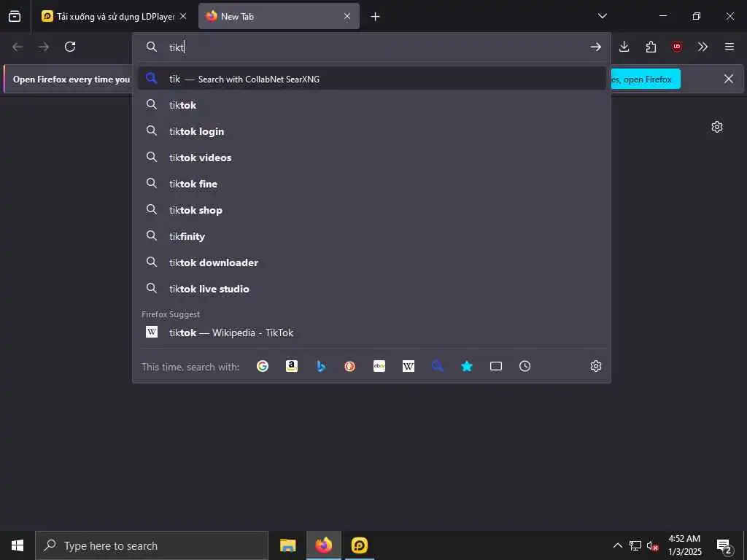Choose the tiktok downloader suggestion
747x560 pixels.
(x=371, y=262)
